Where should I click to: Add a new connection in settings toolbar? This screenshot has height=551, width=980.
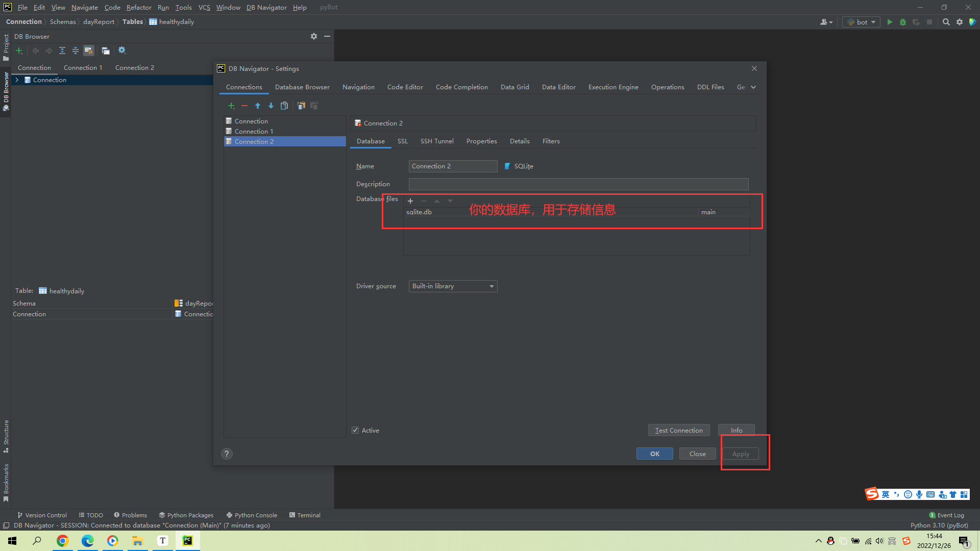point(231,106)
